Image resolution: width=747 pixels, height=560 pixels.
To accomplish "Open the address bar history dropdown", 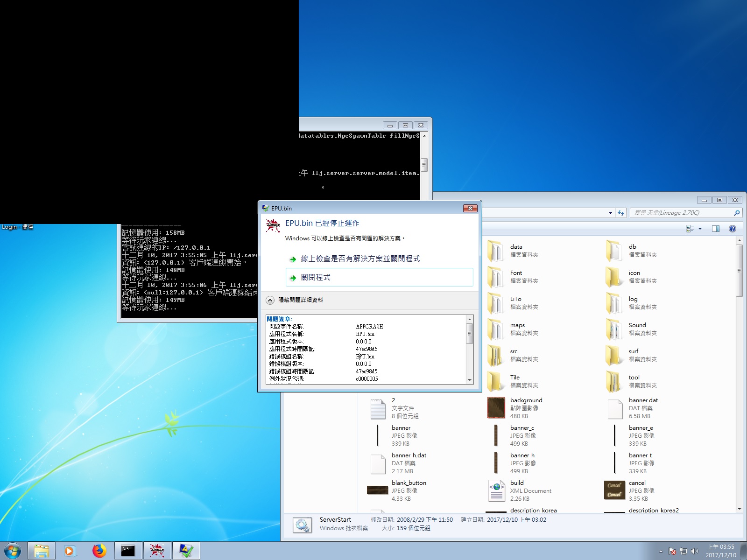I will 610,213.
